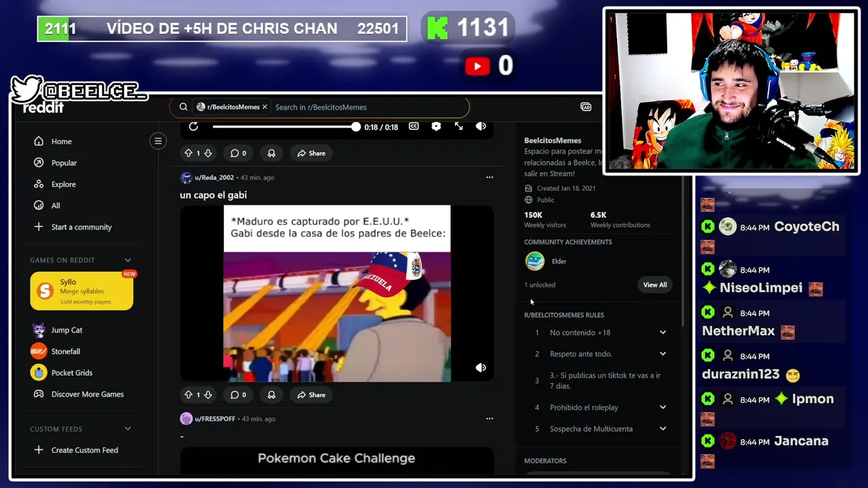
Task: Unmute the Simpsons meme video sound
Action: tap(481, 367)
